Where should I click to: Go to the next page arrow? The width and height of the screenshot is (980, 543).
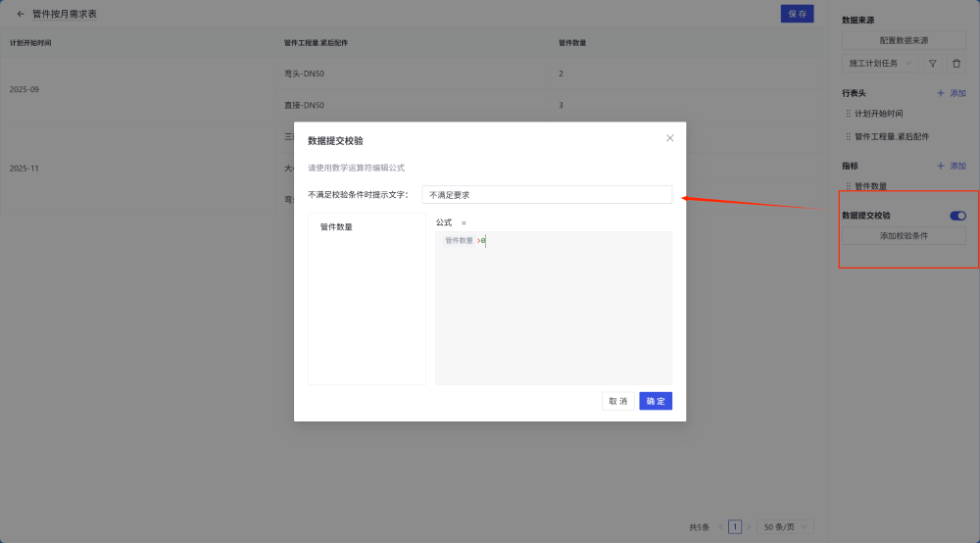[750, 527]
